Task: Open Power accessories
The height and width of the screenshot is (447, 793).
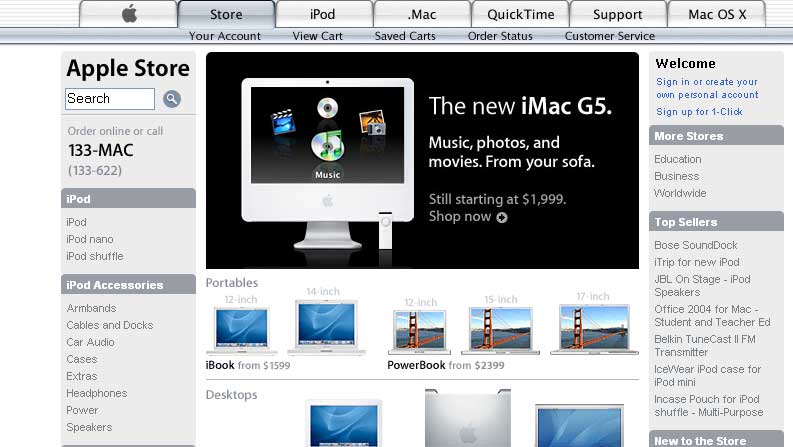Action: pos(82,410)
